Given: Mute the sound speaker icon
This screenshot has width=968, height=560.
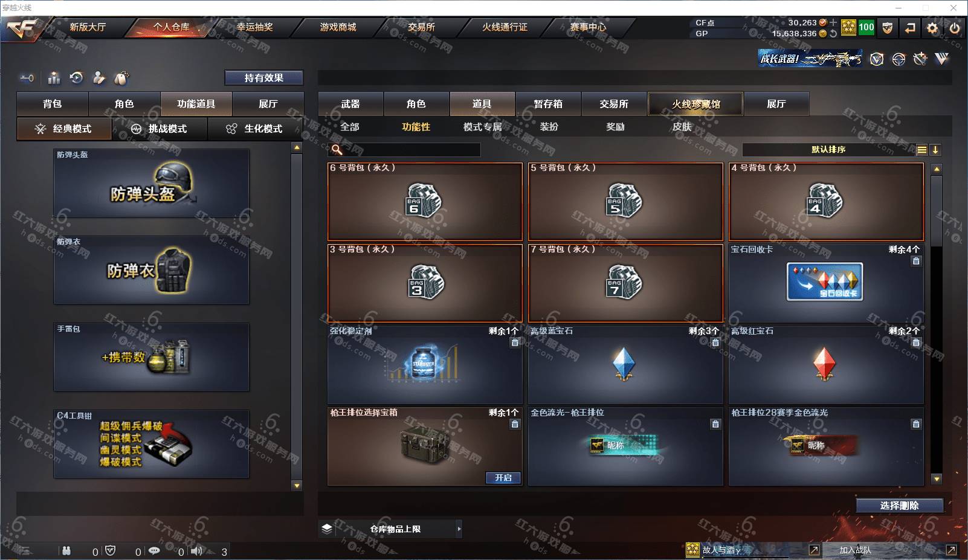Looking at the screenshot, I should click(x=197, y=551).
